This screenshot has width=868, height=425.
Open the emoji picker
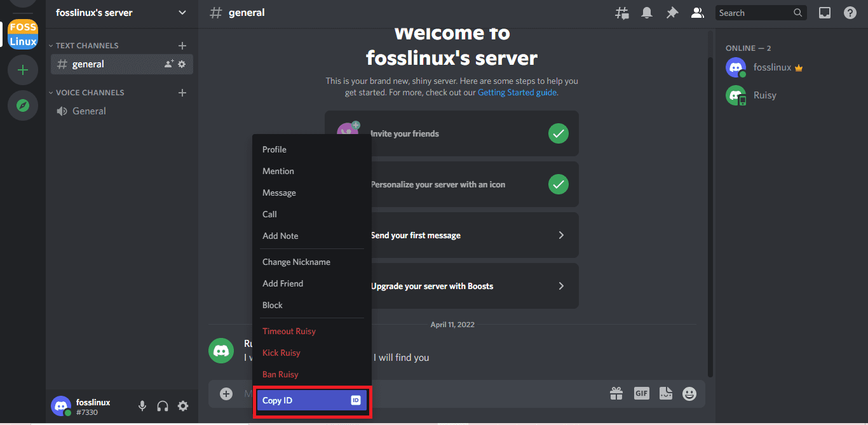pyautogui.click(x=689, y=394)
